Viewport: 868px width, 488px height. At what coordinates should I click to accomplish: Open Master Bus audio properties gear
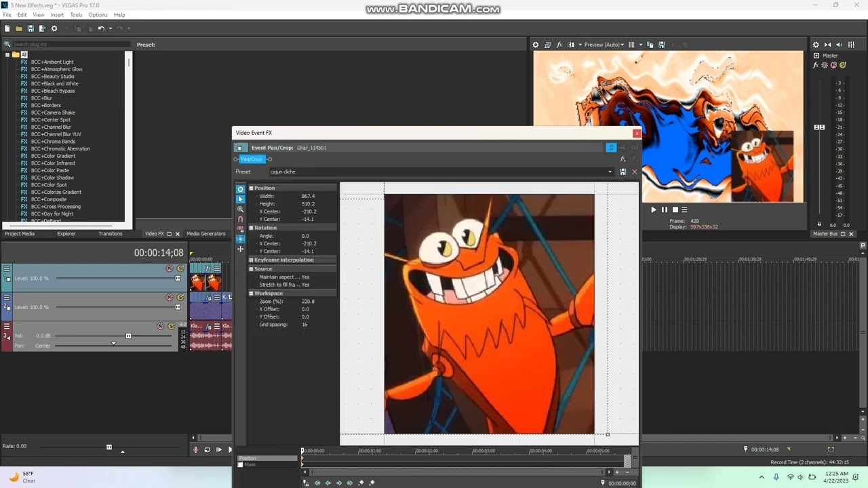(x=816, y=45)
